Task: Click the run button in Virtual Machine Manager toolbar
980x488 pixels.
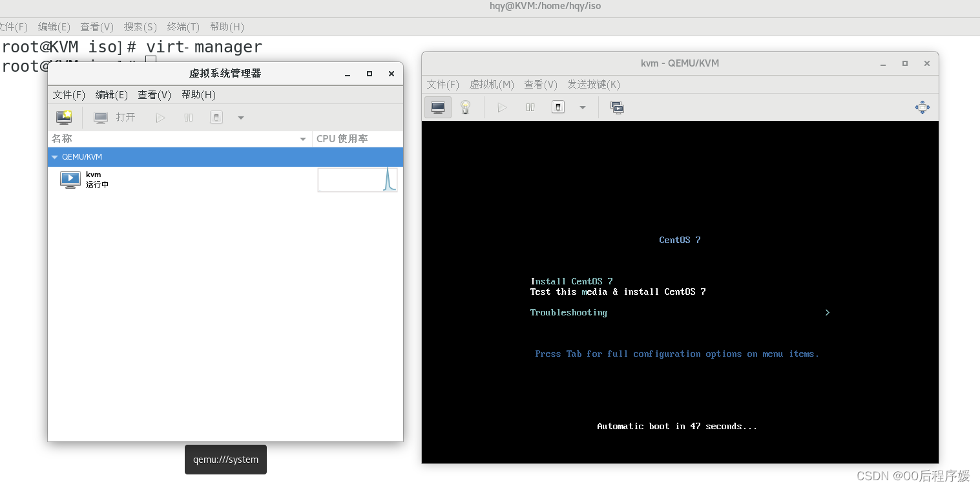Action: [x=160, y=118]
